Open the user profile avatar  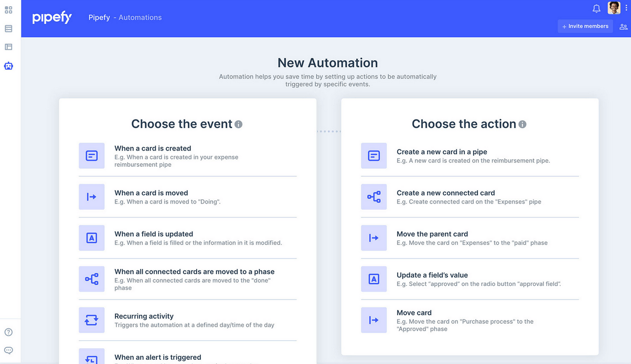[x=614, y=8]
